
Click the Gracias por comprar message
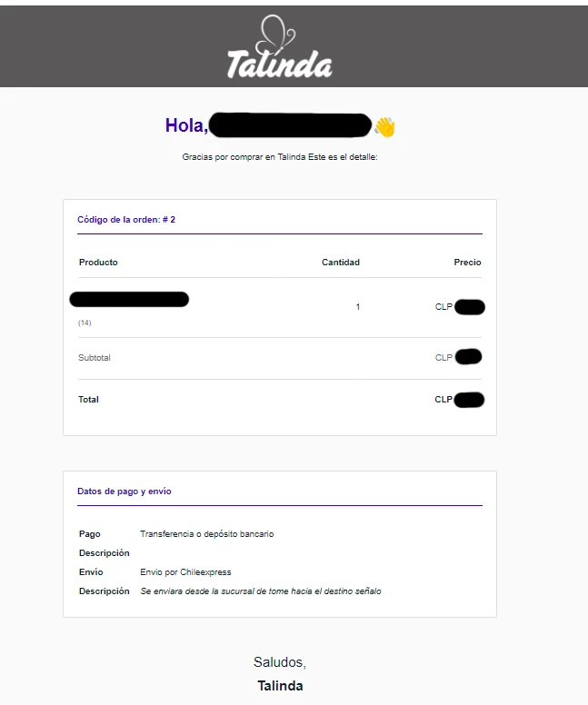(280, 157)
